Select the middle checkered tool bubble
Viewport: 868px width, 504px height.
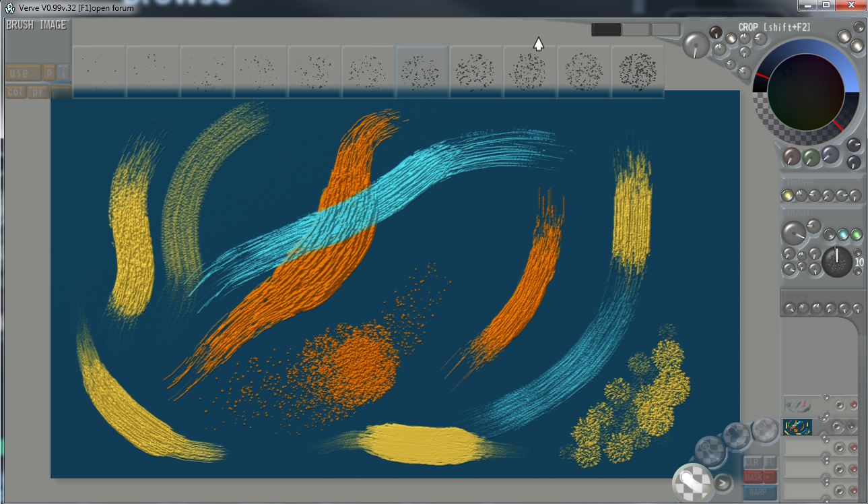tap(737, 437)
